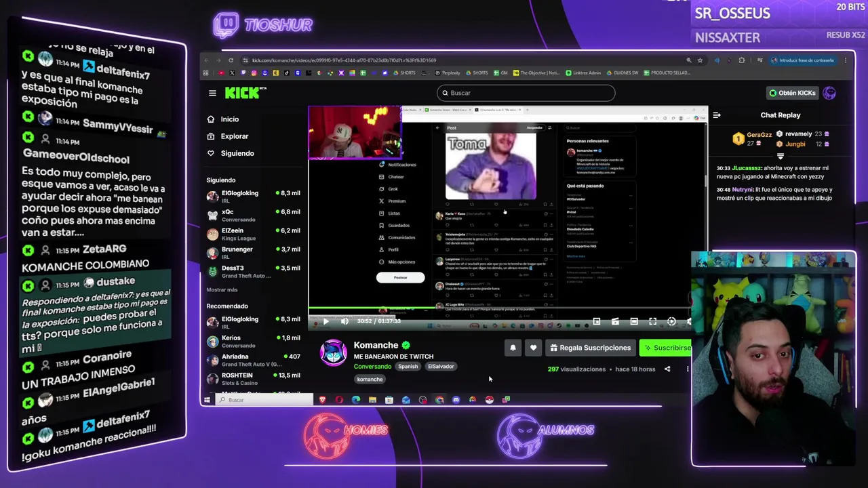Click the browser address bar URL
The width and height of the screenshot is (868, 488).
click(x=344, y=60)
